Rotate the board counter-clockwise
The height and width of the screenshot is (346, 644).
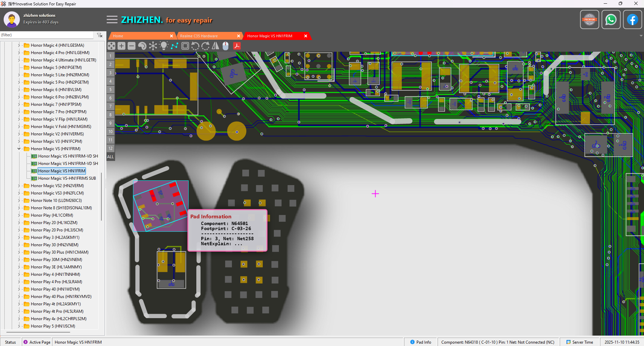195,46
